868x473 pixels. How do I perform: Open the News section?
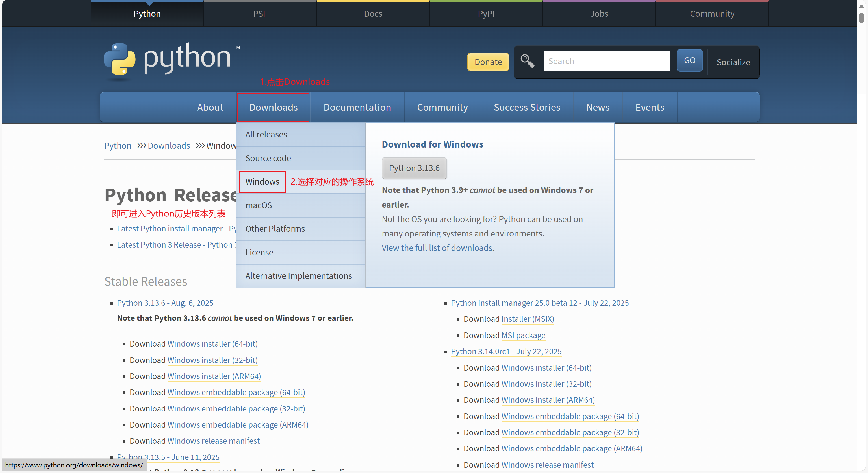point(597,107)
